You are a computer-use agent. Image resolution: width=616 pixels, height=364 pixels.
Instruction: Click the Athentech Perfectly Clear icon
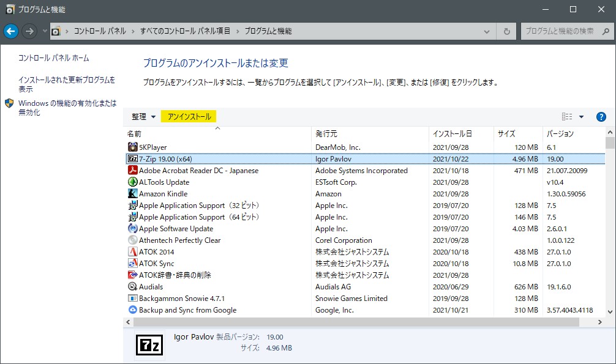pyautogui.click(x=133, y=240)
